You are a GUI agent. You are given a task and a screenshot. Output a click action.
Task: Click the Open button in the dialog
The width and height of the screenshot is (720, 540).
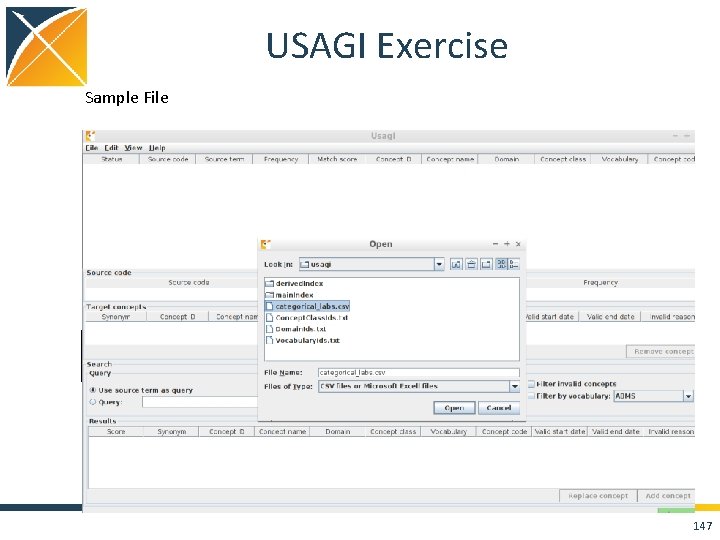click(454, 408)
